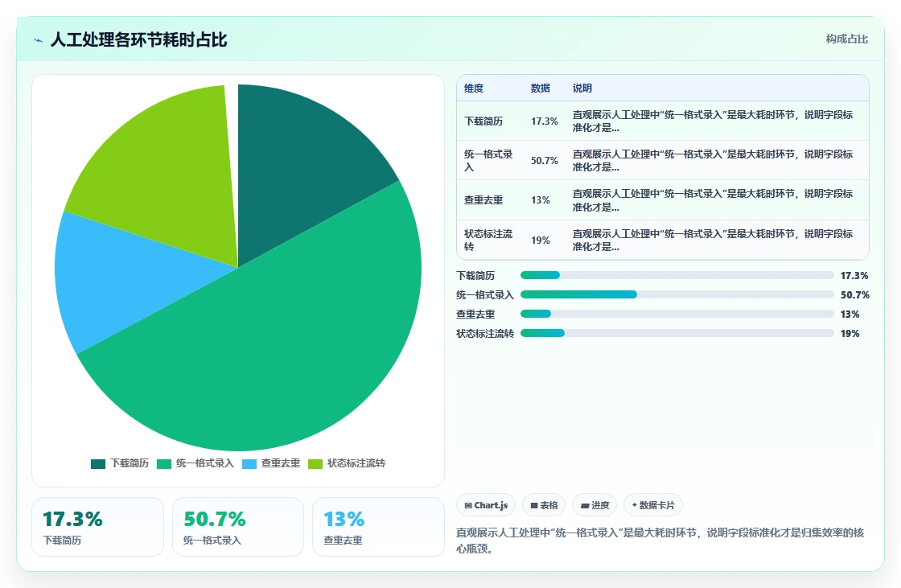901x588 pixels.
Task: Click the 说明 column header
Action: pyautogui.click(x=582, y=88)
